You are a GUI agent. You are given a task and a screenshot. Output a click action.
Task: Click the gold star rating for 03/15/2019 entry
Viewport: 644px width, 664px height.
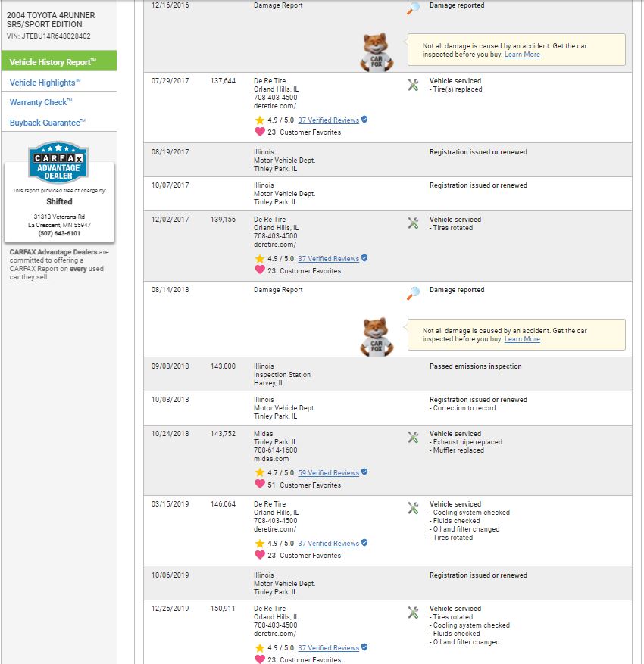tap(260, 544)
